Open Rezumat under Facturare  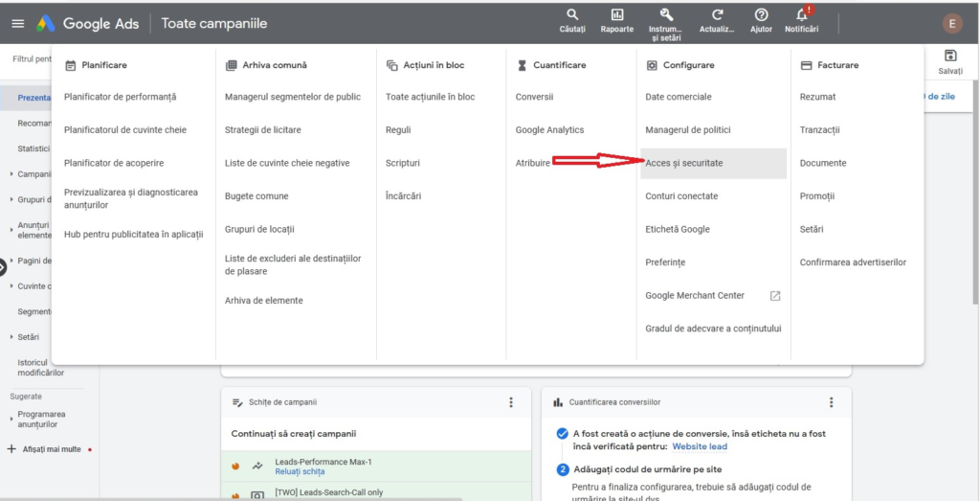coord(817,97)
